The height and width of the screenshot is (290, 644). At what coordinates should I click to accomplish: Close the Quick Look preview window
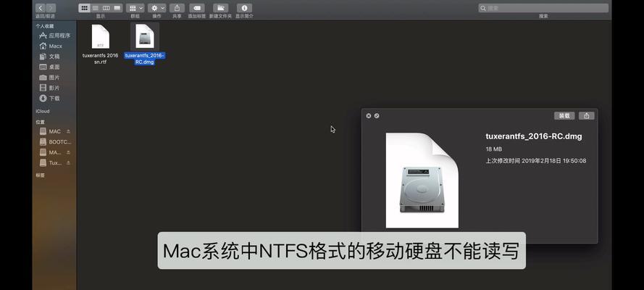[369, 116]
